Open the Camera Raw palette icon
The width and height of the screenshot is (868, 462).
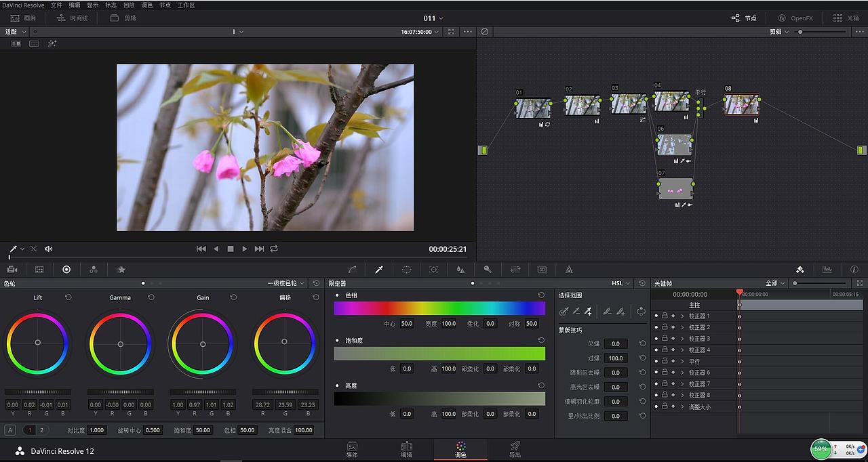(x=12, y=269)
